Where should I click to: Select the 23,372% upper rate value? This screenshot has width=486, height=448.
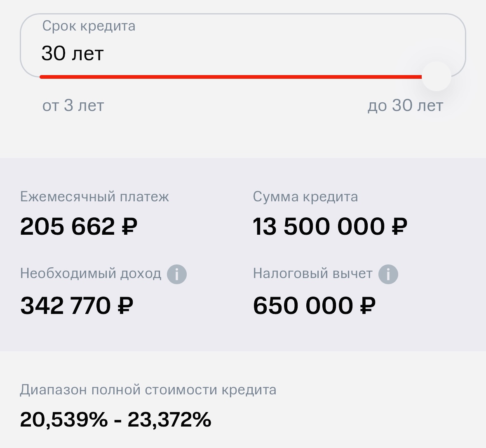169,420
